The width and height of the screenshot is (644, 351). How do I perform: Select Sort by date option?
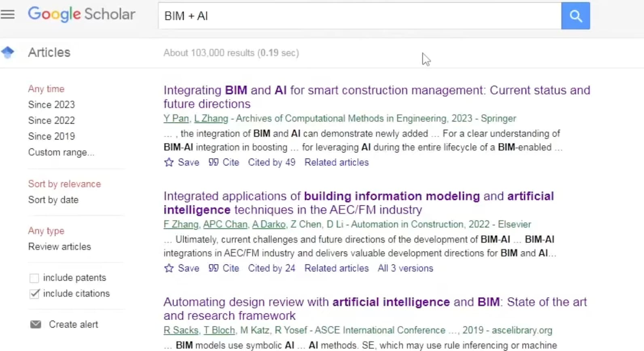tap(53, 200)
